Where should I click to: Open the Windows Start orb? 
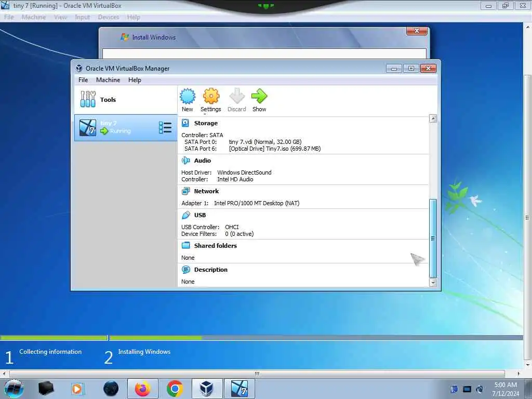pyautogui.click(x=14, y=389)
